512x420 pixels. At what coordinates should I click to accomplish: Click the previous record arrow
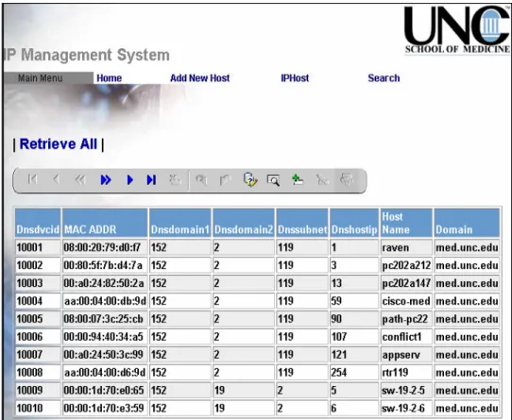[56, 179]
